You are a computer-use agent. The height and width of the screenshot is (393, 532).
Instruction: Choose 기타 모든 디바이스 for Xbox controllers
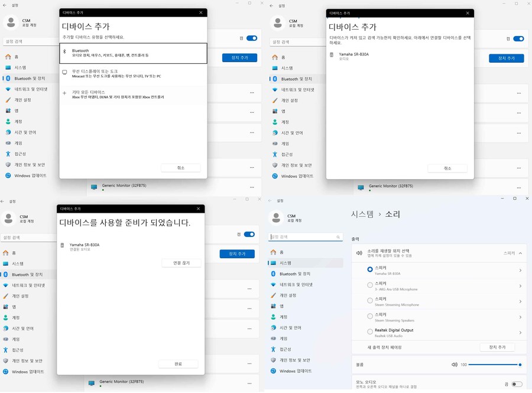click(x=132, y=96)
